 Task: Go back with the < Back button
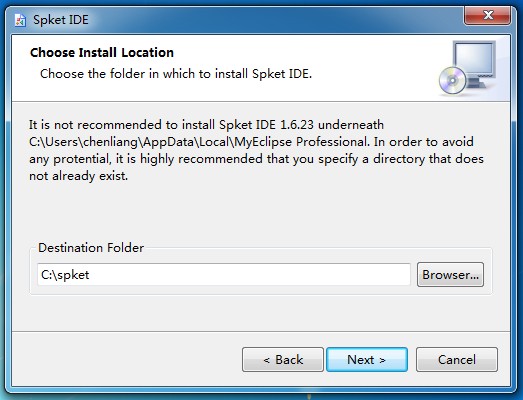[x=283, y=359]
